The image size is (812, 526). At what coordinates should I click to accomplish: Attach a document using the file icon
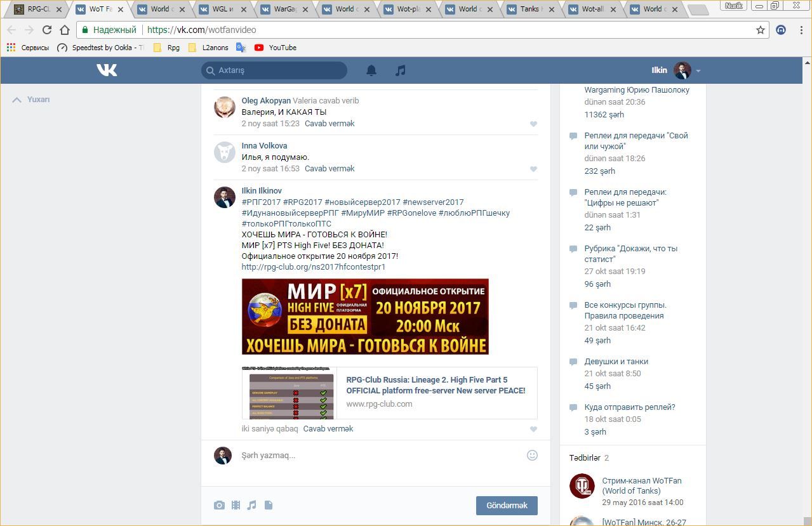(269, 505)
